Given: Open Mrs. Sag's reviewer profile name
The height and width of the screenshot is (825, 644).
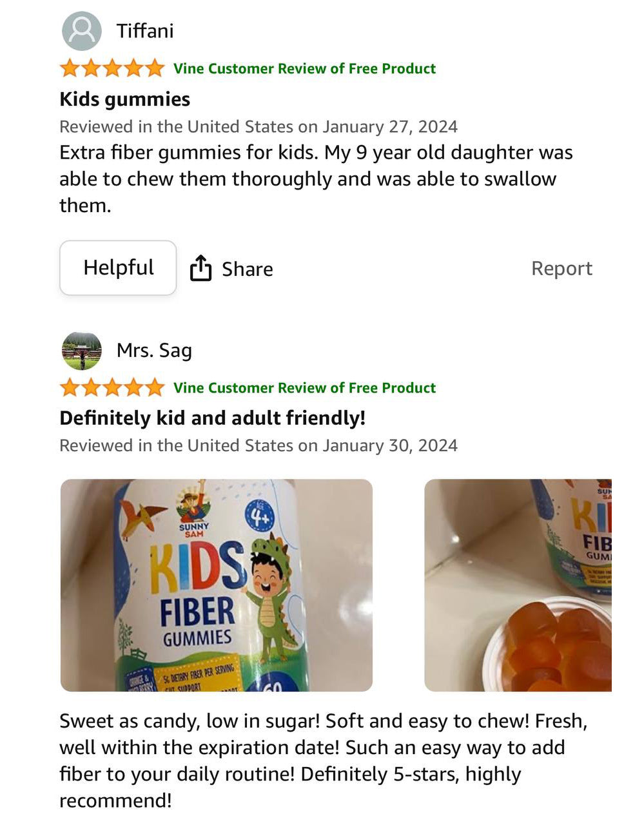Looking at the screenshot, I should tap(154, 351).
